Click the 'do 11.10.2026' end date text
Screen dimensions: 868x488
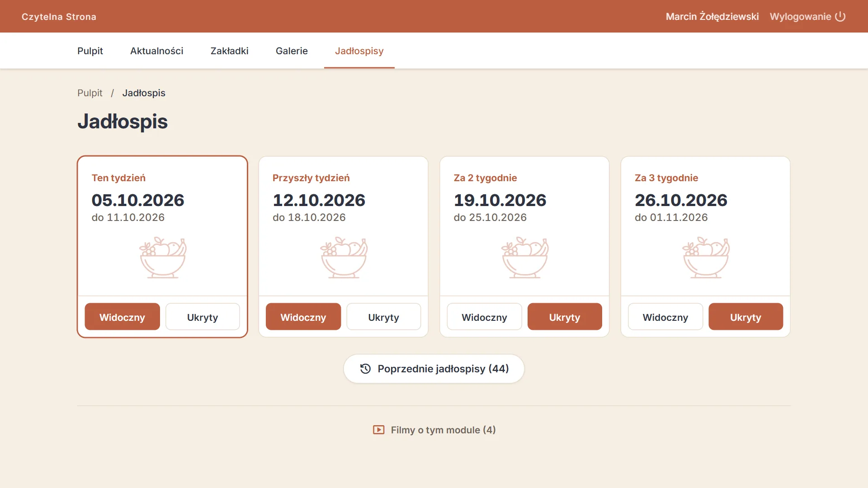click(x=128, y=217)
